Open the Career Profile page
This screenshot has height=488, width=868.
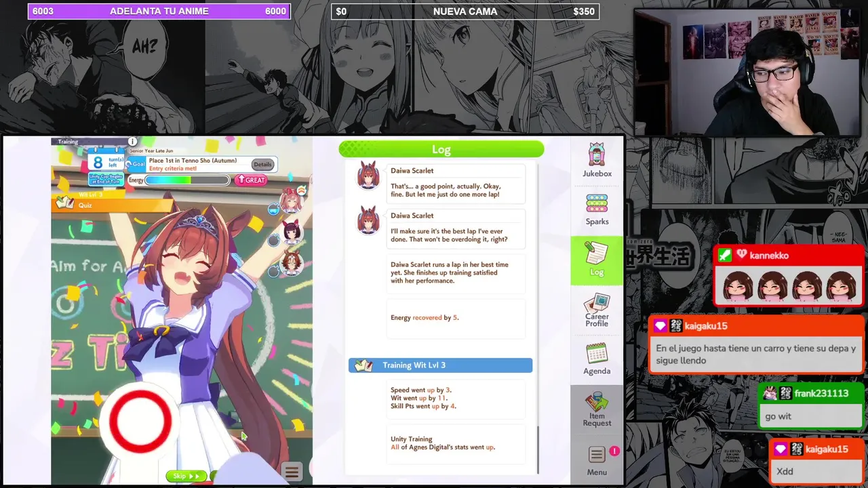(x=597, y=310)
